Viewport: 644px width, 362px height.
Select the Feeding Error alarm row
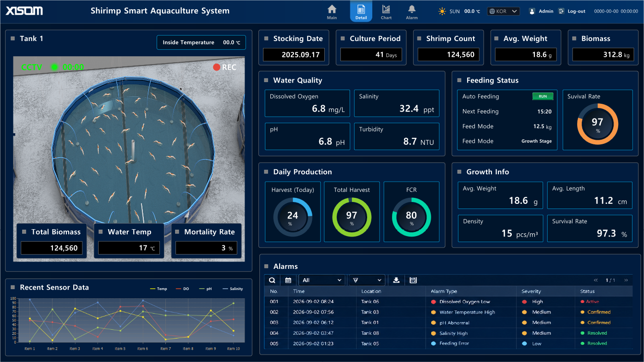tap(448, 344)
